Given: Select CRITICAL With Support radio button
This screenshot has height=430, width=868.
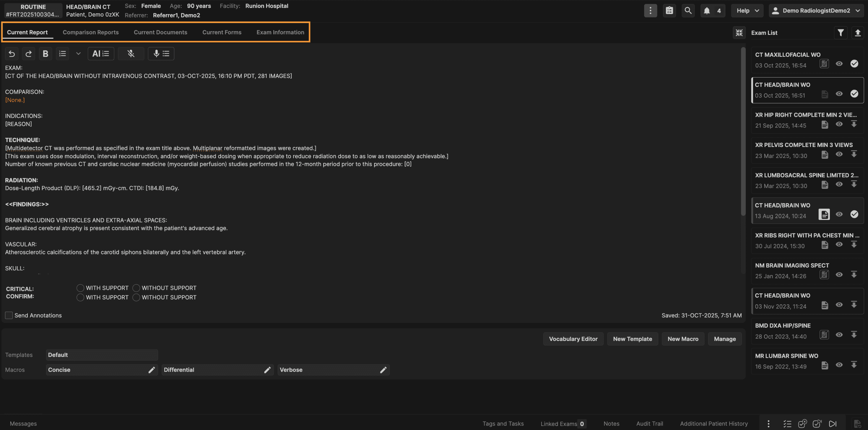Looking at the screenshot, I should pyautogui.click(x=80, y=288).
